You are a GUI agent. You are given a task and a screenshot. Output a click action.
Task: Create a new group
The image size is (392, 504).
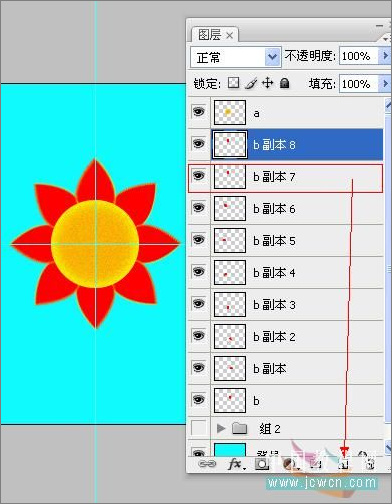[316, 464]
